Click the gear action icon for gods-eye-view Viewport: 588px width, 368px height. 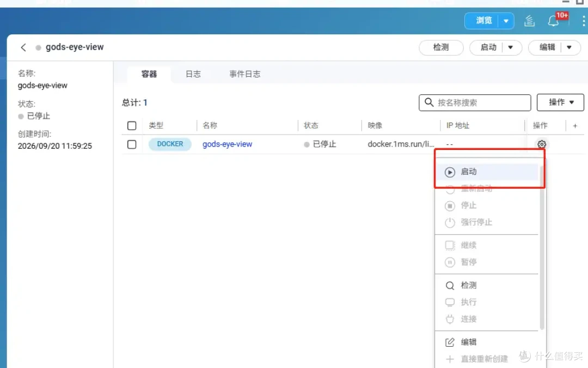[x=542, y=144]
